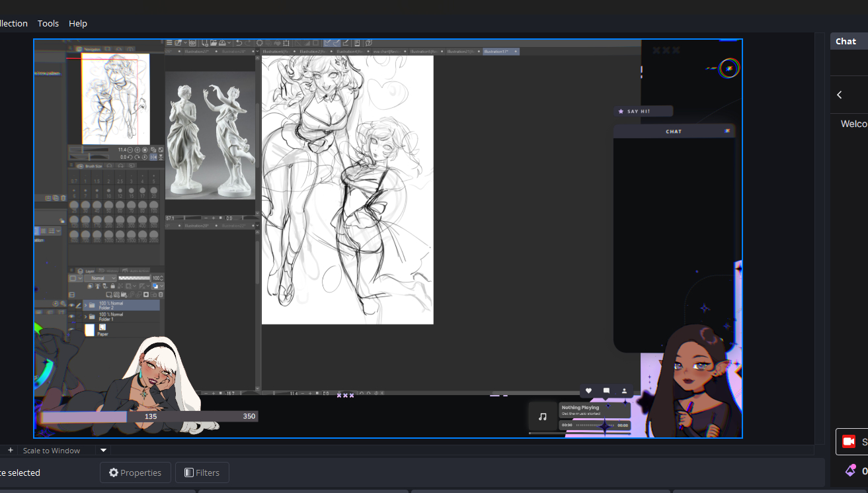868x493 pixels.
Task: Click the back chevron in Chat panel
Action: 840,95
